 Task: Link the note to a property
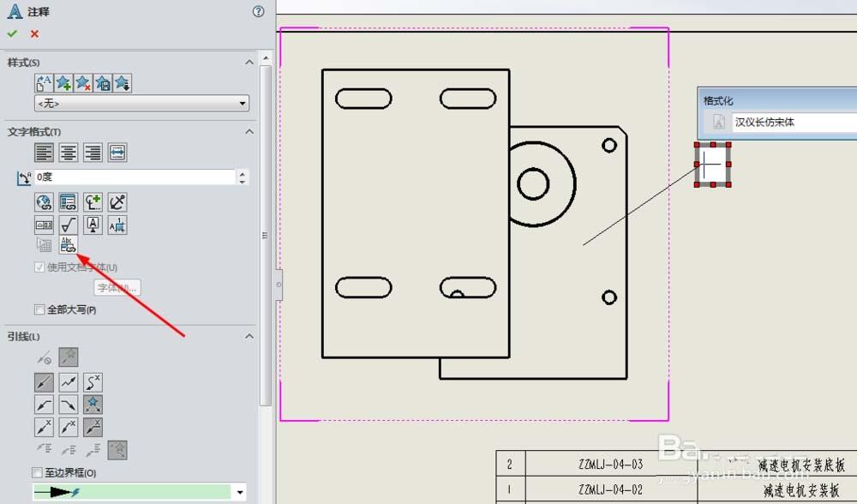(68, 201)
